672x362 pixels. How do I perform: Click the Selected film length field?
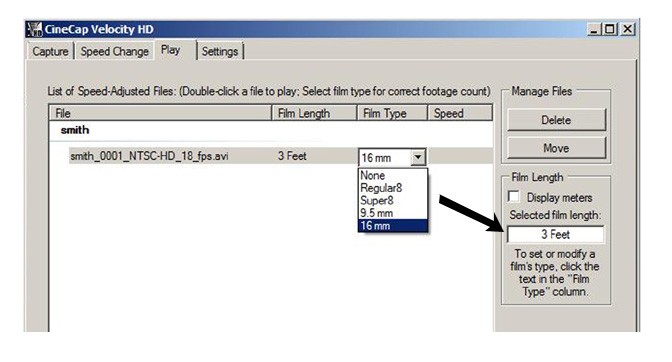tap(555, 234)
